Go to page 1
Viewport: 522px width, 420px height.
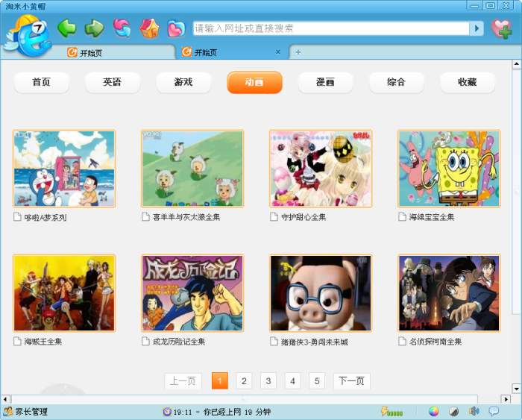220,380
